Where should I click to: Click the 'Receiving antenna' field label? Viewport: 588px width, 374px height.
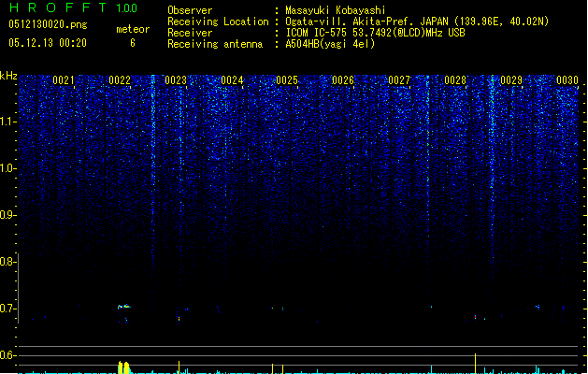point(215,44)
